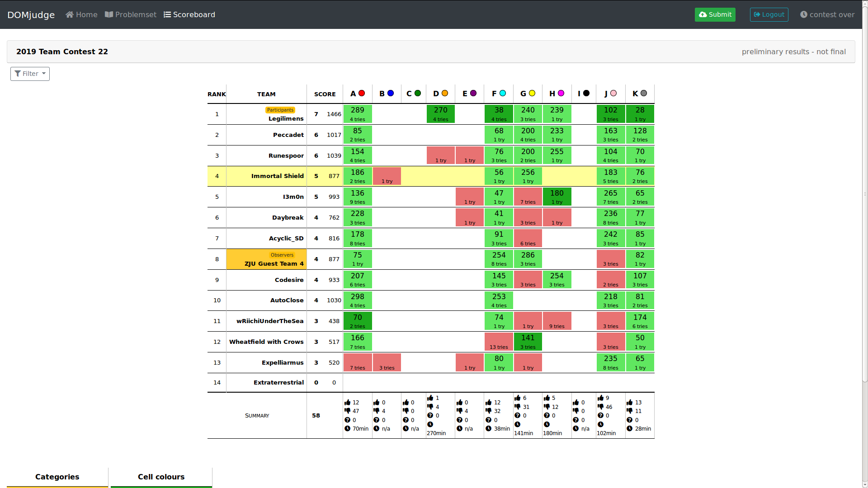Click the funnel icon on Filter
Image resolution: width=868 pixels, height=488 pixels.
(x=18, y=74)
